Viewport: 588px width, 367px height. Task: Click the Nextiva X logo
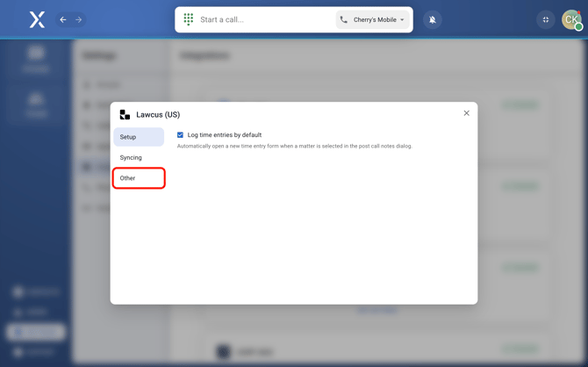point(37,19)
